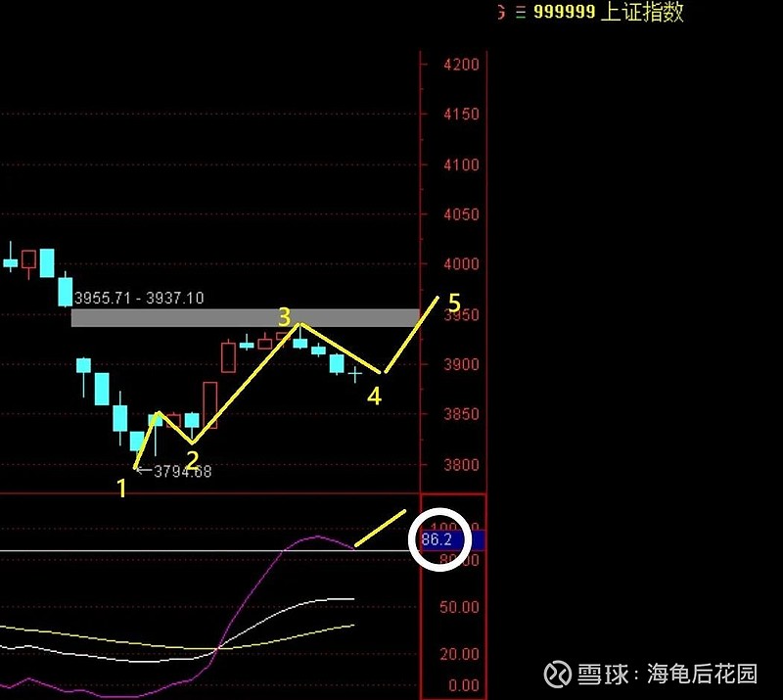Select wave label 3 near the grey zone

coord(283,317)
